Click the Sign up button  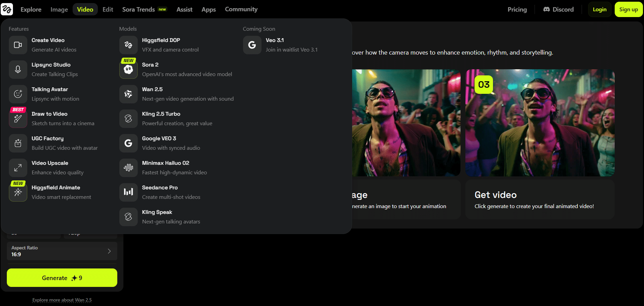coord(629,10)
